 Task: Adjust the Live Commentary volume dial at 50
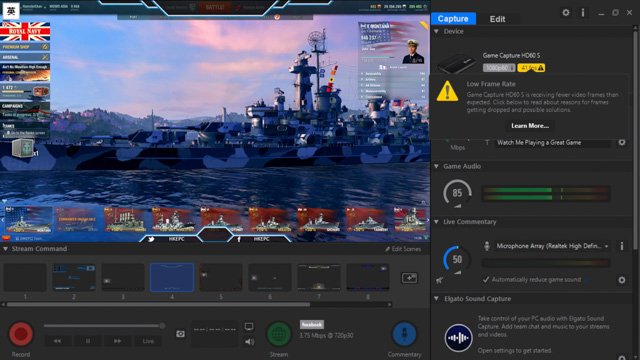tap(457, 260)
